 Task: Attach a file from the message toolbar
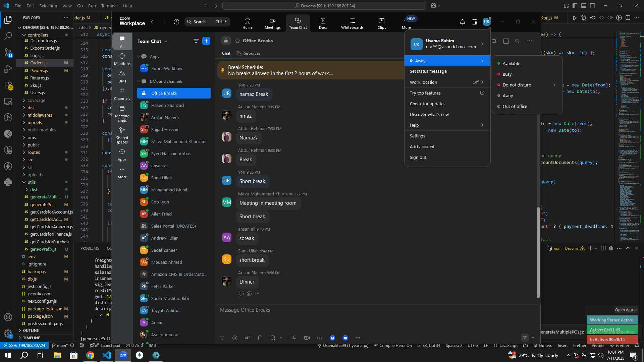point(260,338)
